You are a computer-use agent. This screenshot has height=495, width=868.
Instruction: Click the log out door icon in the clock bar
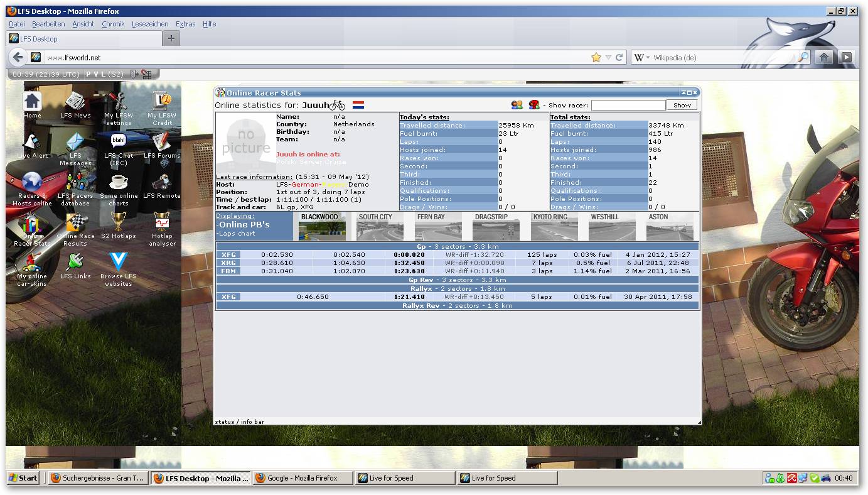[134, 74]
